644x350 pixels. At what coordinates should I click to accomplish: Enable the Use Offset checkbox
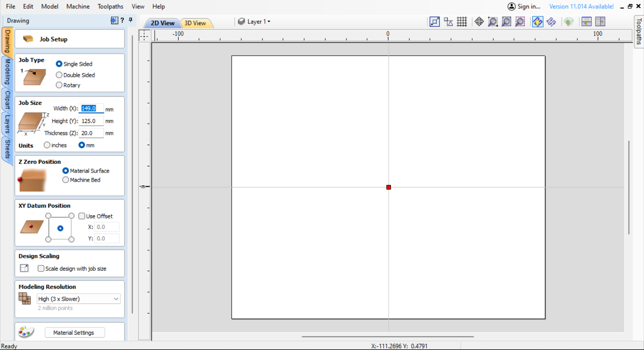pos(82,216)
